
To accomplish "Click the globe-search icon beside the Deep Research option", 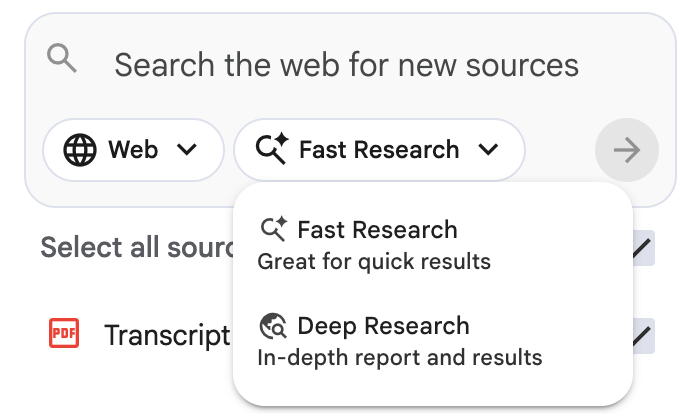I will [273, 326].
